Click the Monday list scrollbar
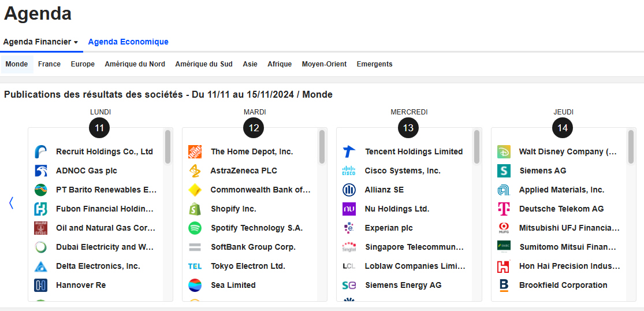 [x=167, y=147]
